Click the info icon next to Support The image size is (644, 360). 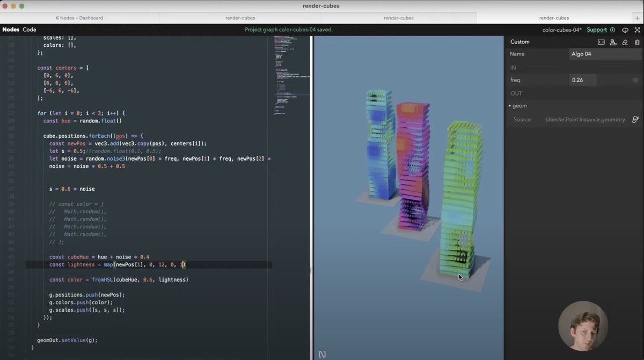click(612, 30)
